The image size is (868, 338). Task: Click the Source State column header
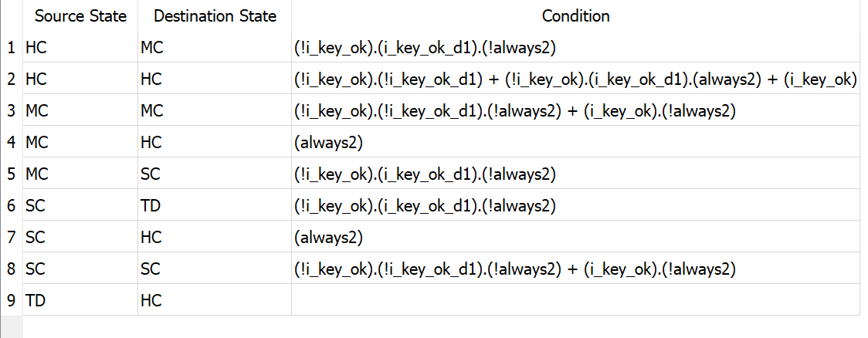click(80, 16)
